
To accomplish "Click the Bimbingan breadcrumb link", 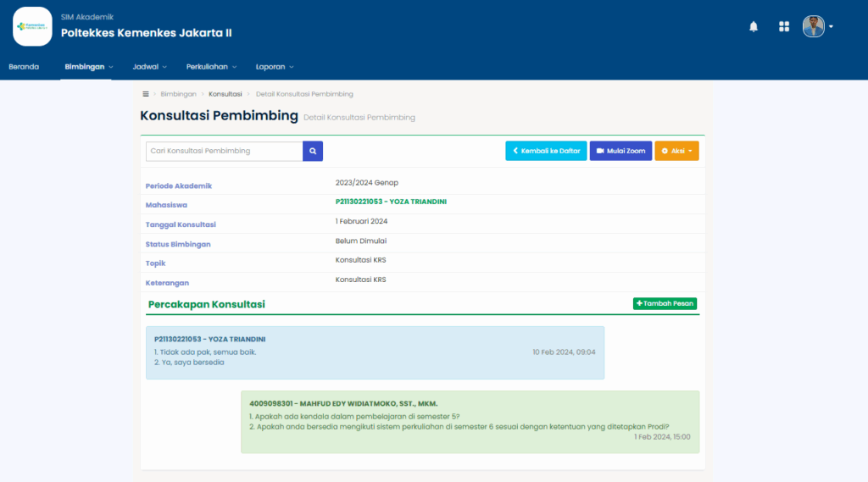I will pyautogui.click(x=178, y=94).
